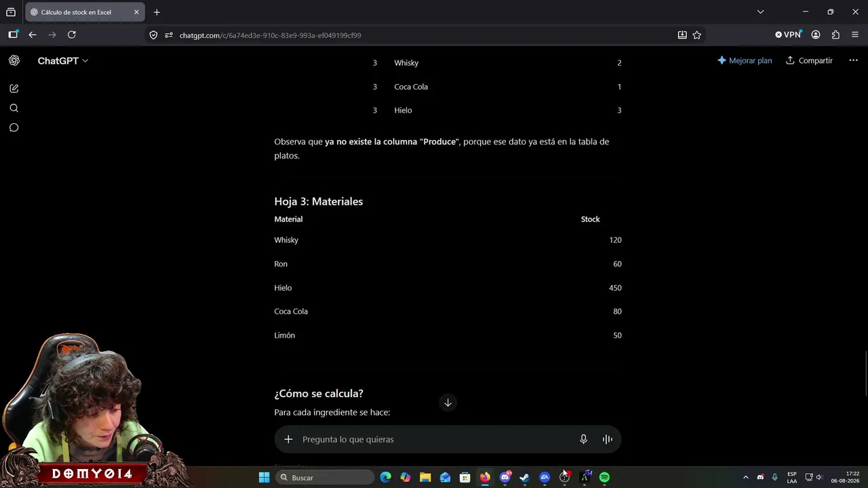Bookmark this page with star icon
The width and height of the screenshot is (868, 488).
pyautogui.click(x=696, y=35)
